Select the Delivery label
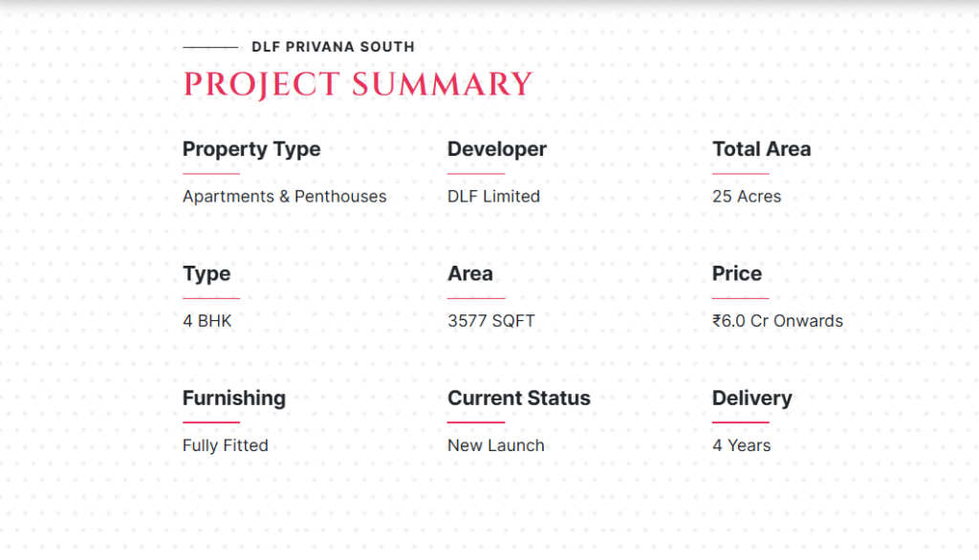Image resolution: width=979 pixels, height=560 pixels. (x=752, y=398)
